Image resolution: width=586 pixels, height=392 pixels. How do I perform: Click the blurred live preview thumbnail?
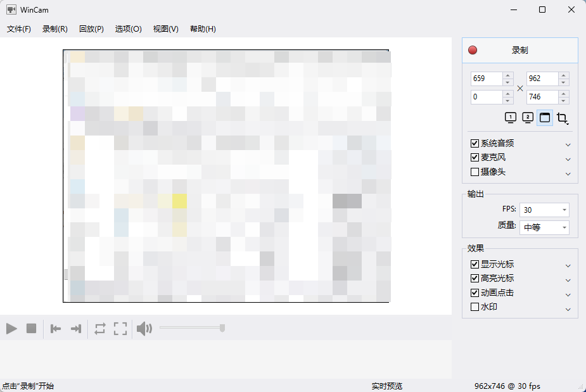226,176
